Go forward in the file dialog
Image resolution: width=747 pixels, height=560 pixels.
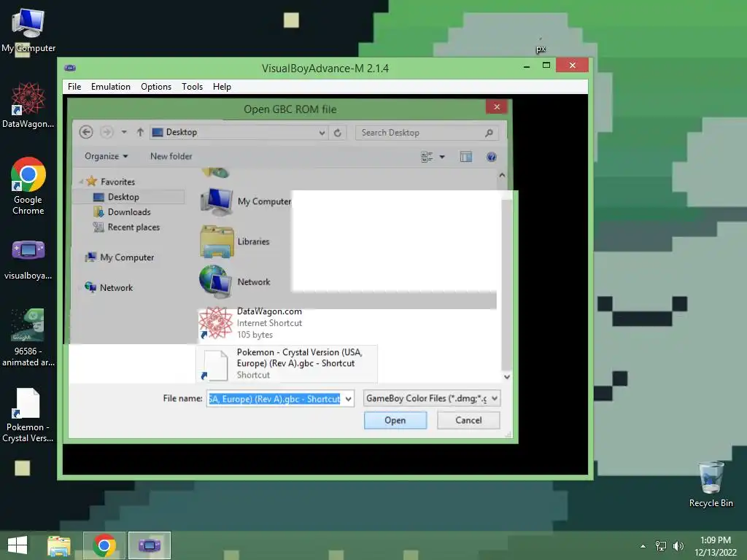(107, 132)
